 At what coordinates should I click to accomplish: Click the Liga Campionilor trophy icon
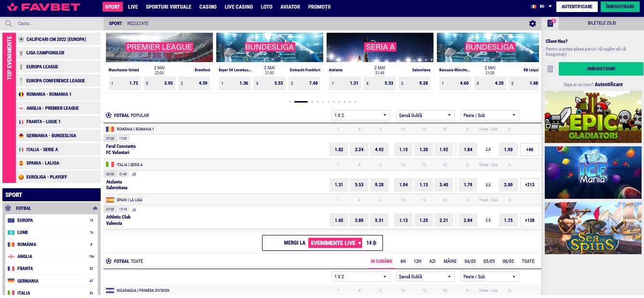coord(21,53)
